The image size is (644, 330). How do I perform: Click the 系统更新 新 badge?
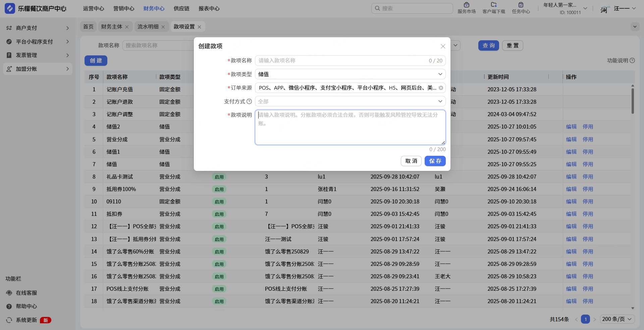[x=46, y=320]
